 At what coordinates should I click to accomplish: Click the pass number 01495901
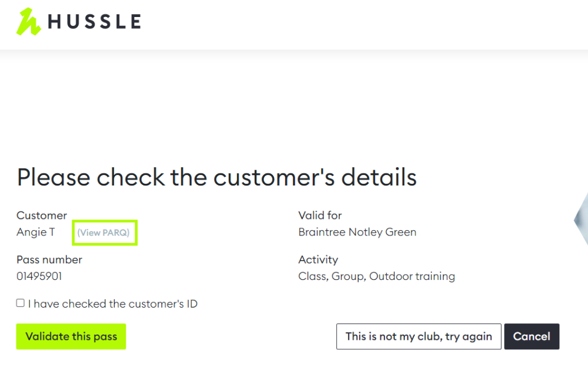[x=39, y=276]
